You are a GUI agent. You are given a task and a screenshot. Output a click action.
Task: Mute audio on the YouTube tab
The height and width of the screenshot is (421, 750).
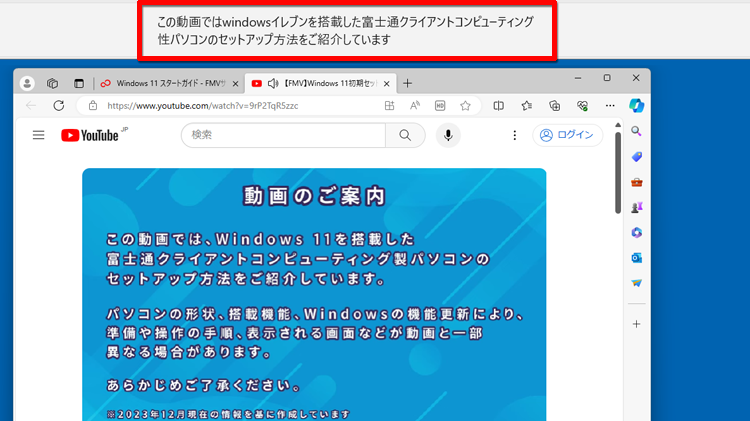[273, 83]
